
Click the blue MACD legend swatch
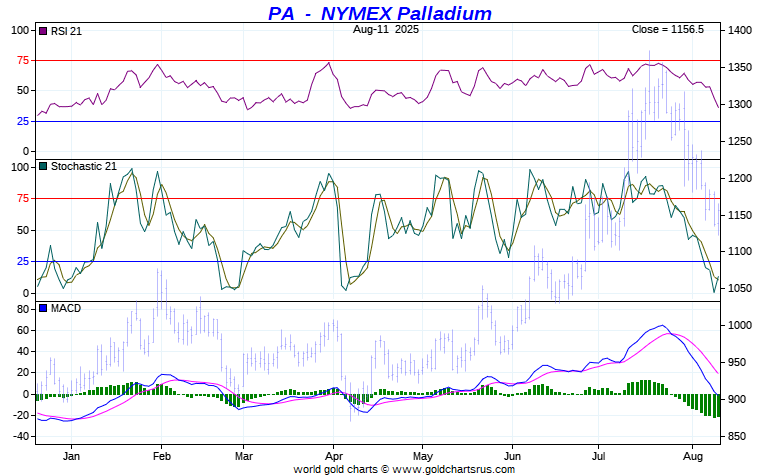[43, 308]
